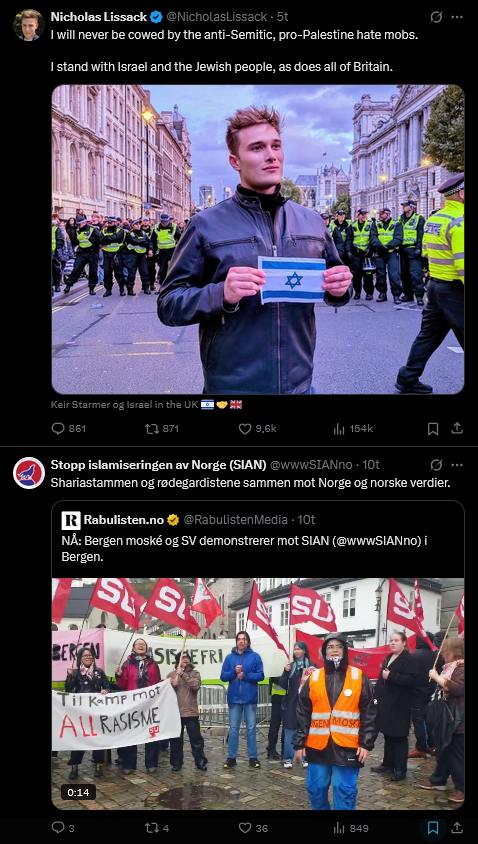This screenshot has height=844, width=478.
Task: Share the Nicholas Lissack post
Action: [457, 428]
